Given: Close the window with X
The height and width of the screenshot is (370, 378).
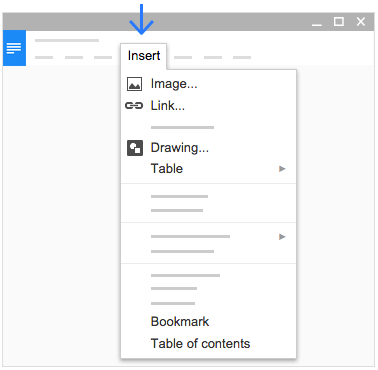Looking at the screenshot, I should point(361,22).
